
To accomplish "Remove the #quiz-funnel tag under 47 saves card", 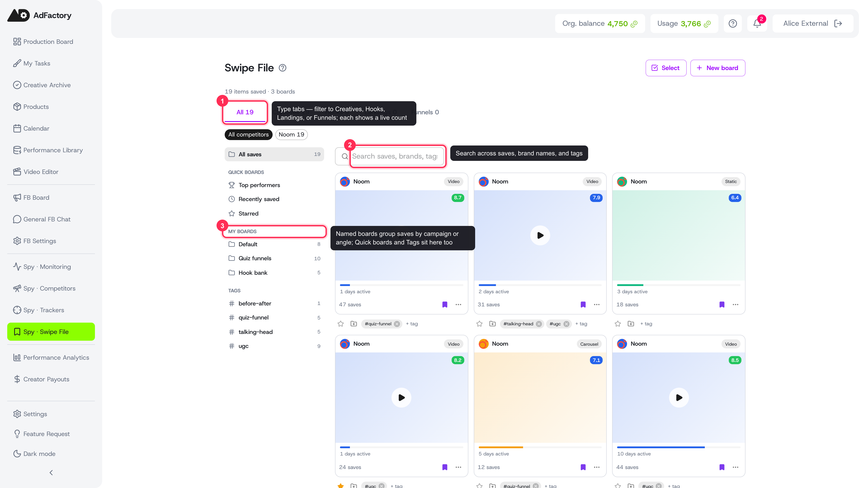I will point(397,324).
